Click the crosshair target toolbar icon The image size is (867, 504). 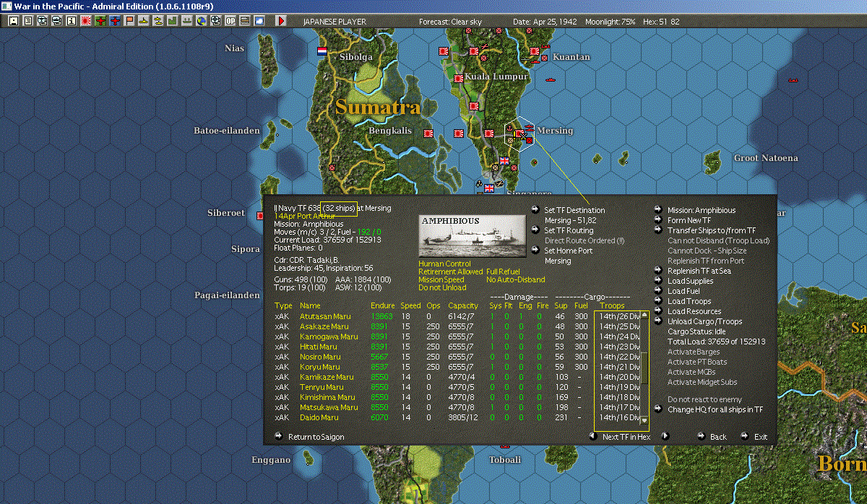click(x=215, y=21)
